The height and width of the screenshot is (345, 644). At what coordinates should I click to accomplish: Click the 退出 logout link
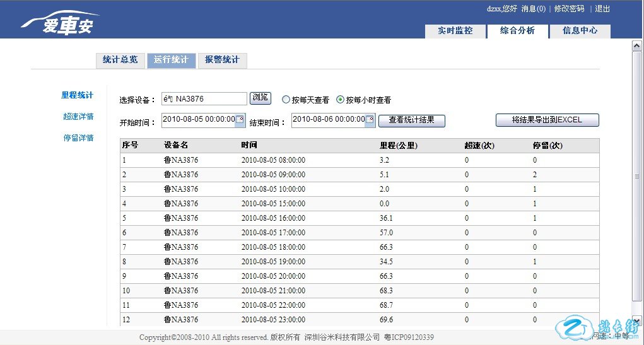[602, 9]
